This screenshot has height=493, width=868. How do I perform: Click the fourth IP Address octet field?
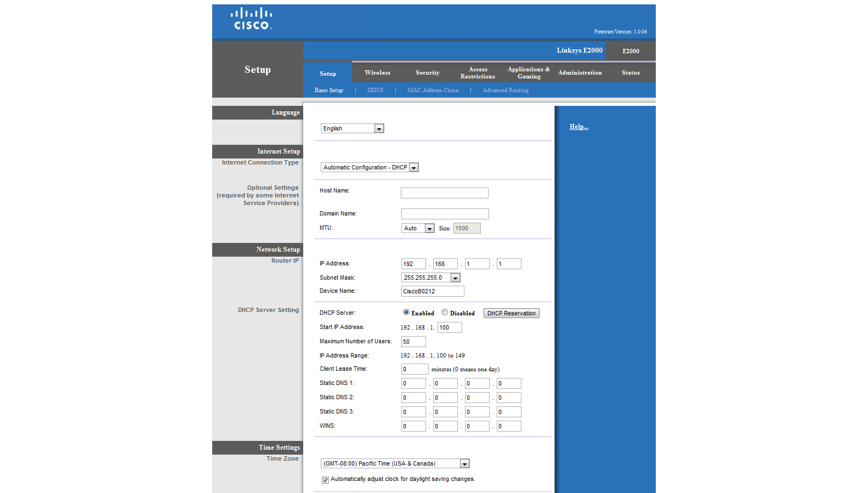click(x=509, y=264)
